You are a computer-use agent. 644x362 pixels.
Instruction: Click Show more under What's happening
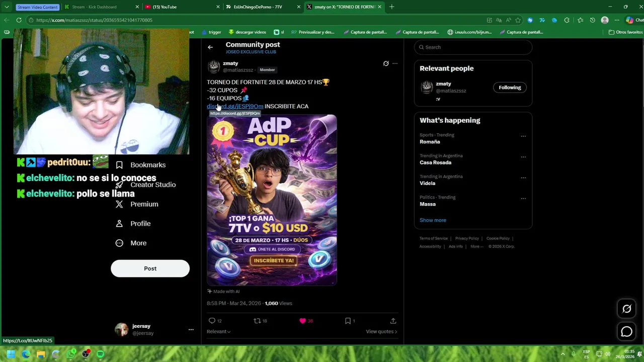(433, 220)
